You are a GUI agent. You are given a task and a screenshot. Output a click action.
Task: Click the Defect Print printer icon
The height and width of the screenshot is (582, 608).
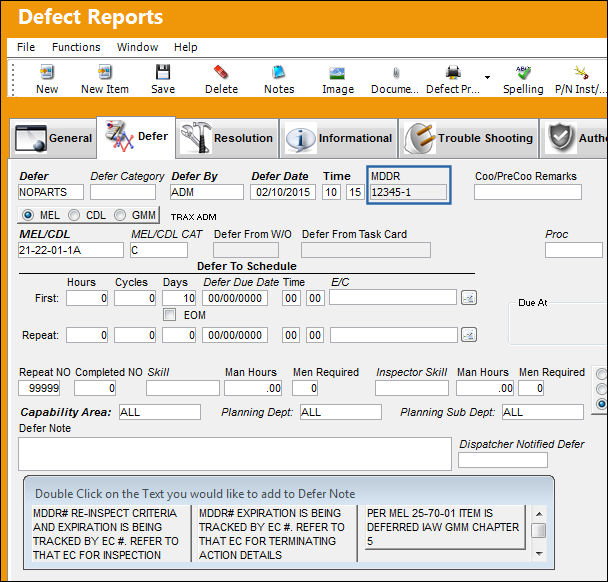[453, 73]
